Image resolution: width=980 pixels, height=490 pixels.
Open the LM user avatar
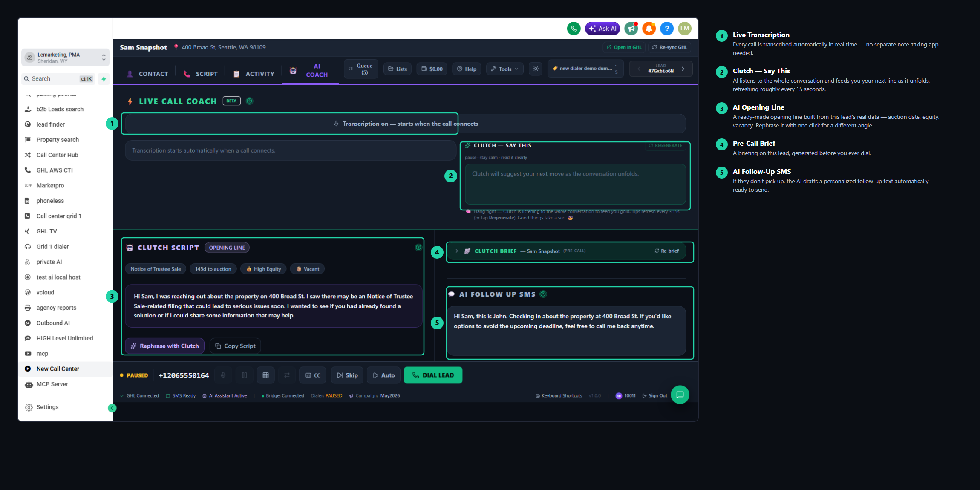point(685,29)
